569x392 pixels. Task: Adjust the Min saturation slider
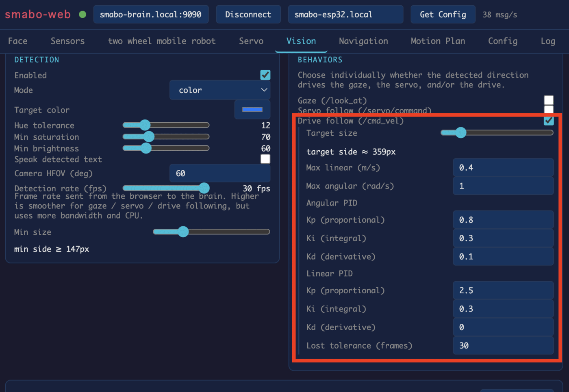pyautogui.click(x=166, y=136)
